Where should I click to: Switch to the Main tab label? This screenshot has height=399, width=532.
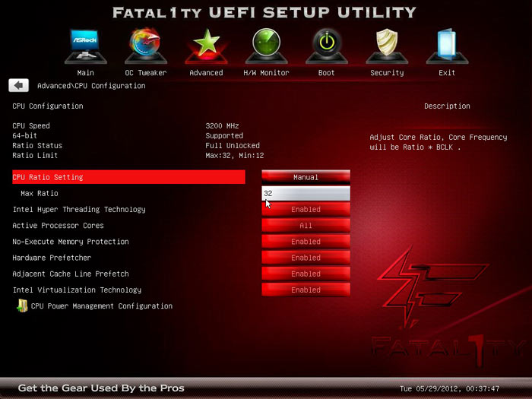(x=85, y=73)
